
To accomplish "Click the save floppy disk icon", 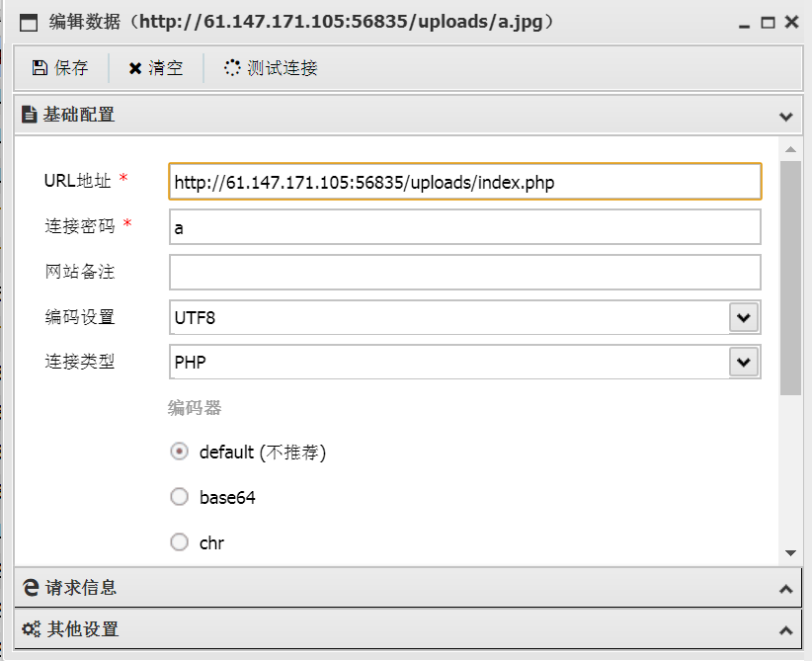I will 40,68.
